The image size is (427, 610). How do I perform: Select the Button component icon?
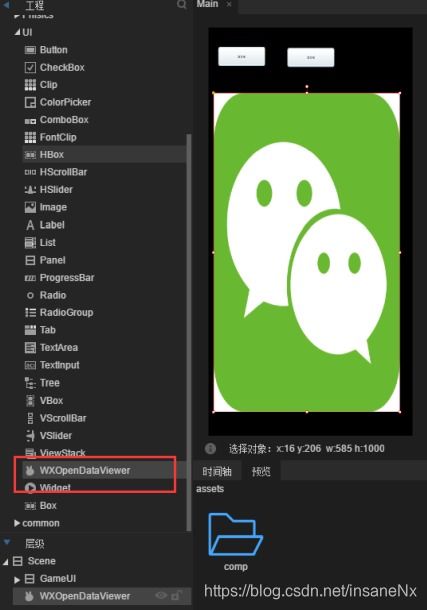(x=30, y=50)
